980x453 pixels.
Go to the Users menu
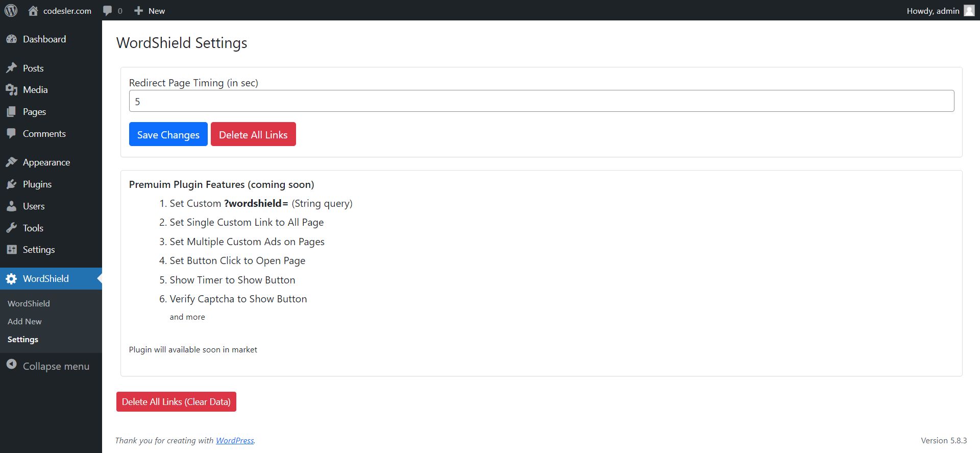click(x=51, y=206)
